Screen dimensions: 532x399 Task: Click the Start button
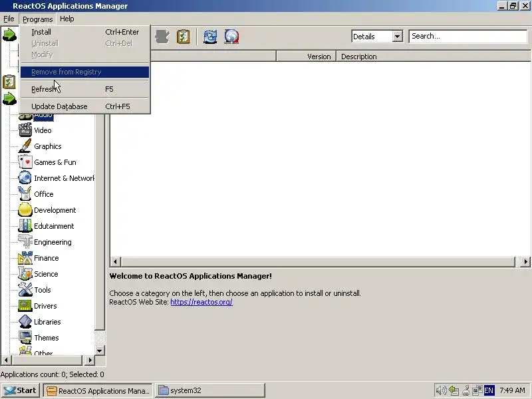21,390
